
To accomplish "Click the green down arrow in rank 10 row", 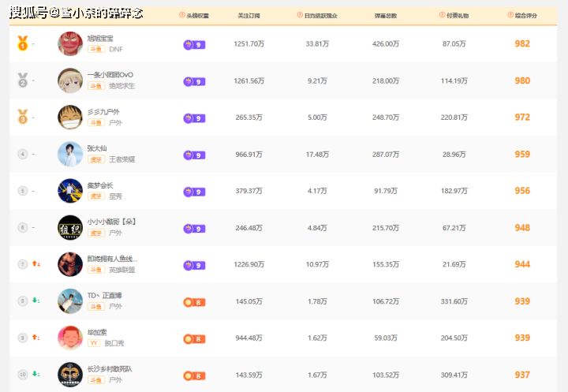I will [x=35, y=374].
